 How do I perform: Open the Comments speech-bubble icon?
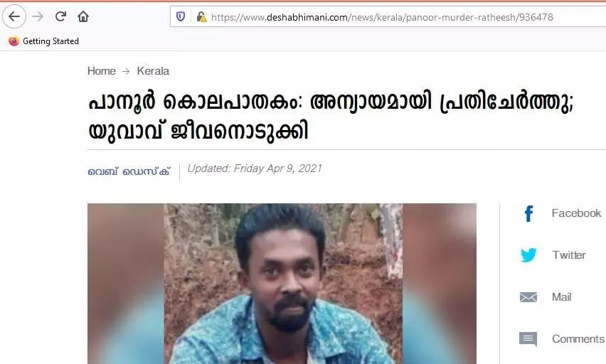tap(528, 339)
